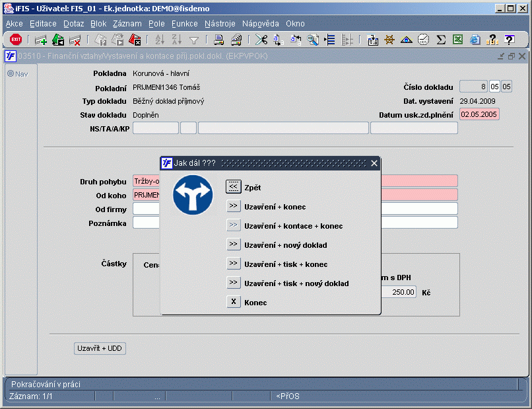Screen dimensions: 532x409
Task: Click the Datum usk.zd.plnění date field
Action: (x=480, y=114)
